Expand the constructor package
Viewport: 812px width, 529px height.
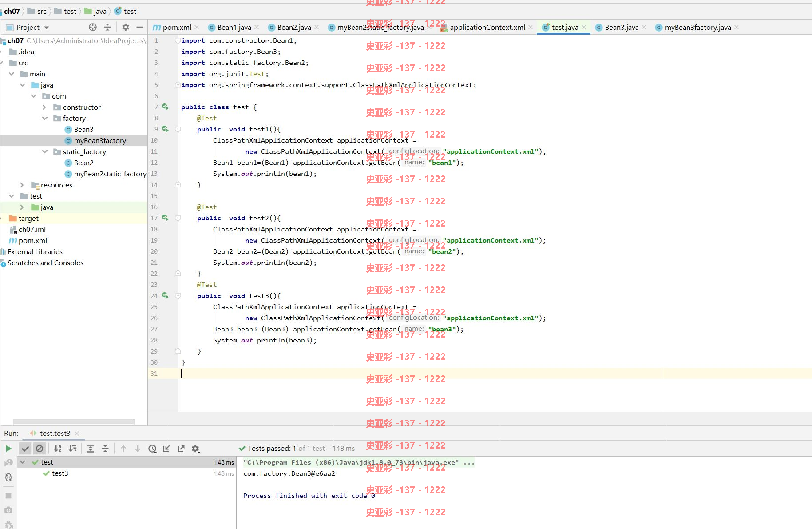point(44,107)
